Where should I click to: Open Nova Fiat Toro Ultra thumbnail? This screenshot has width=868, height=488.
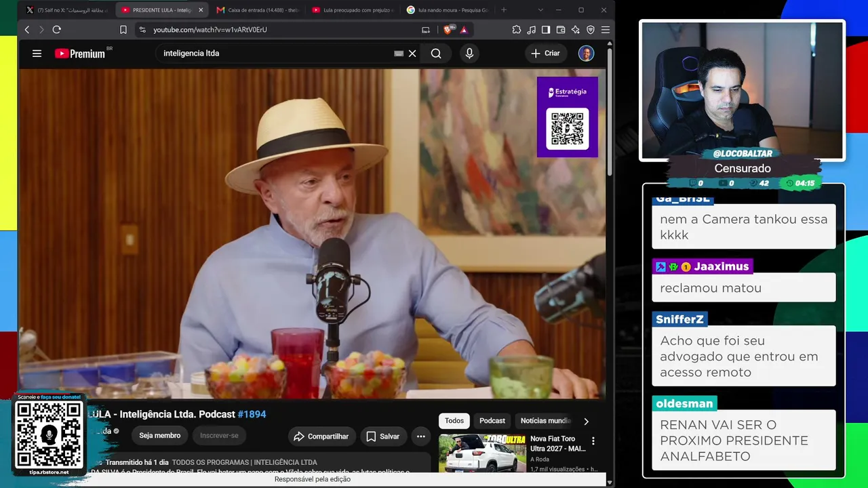tap(482, 453)
